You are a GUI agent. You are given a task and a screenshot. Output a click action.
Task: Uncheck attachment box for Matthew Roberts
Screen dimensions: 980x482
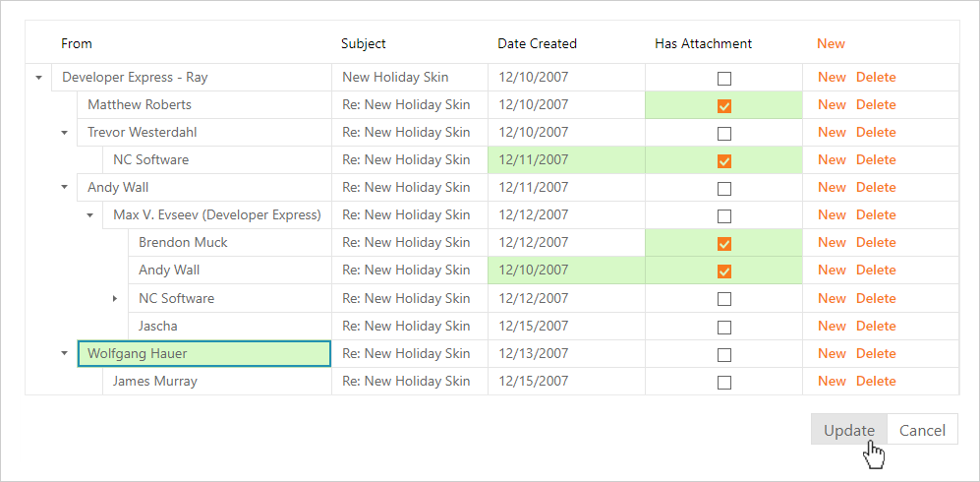point(724,105)
